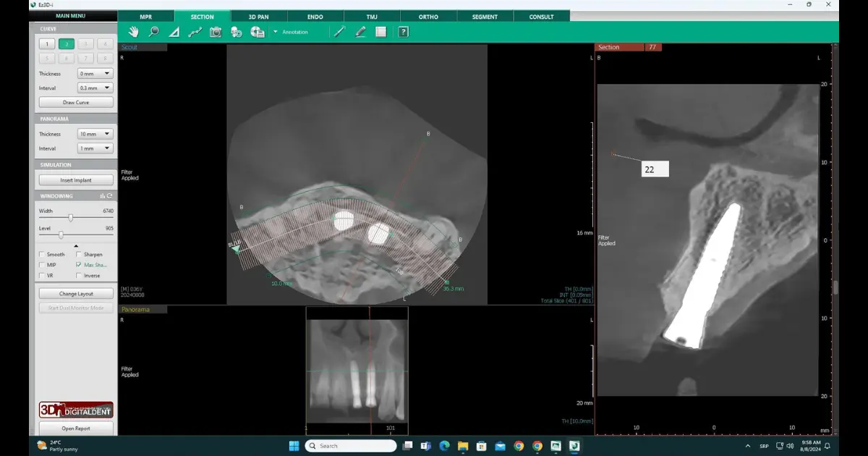The width and height of the screenshot is (868, 456).
Task: Open Mail app from taskbar
Action: pos(500,446)
